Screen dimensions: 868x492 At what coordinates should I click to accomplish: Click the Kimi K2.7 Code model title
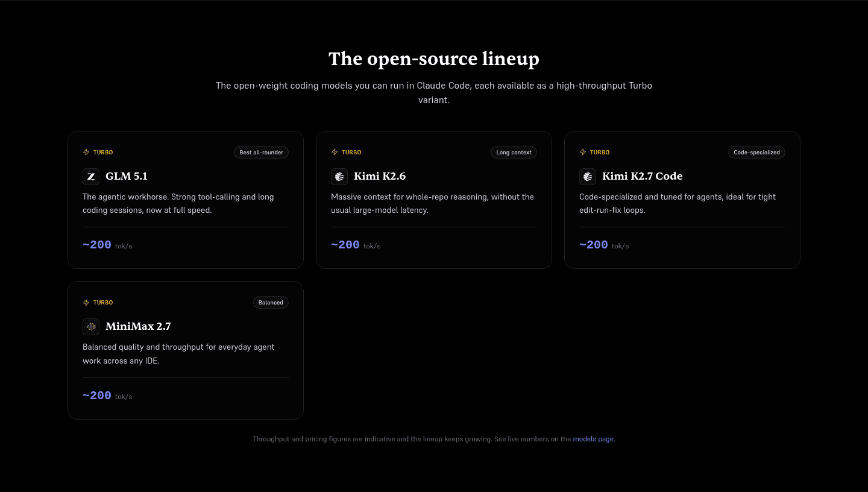[643, 176]
